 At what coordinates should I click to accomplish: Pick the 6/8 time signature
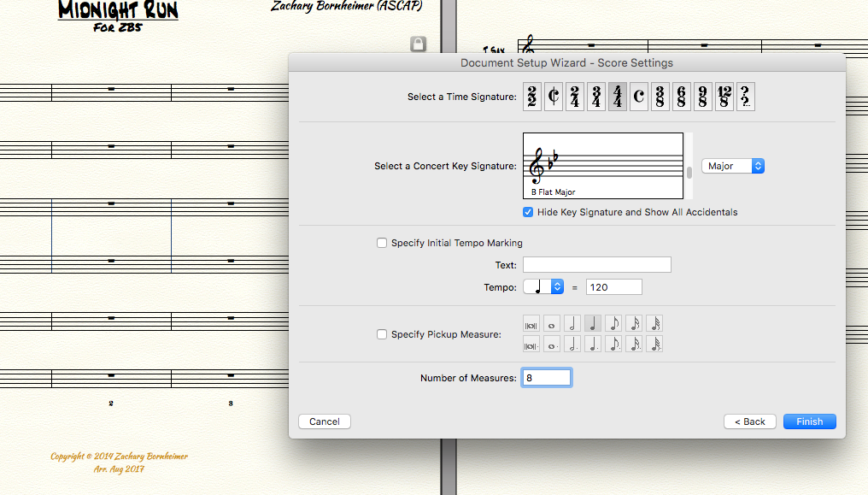pyautogui.click(x=682, y=97)
